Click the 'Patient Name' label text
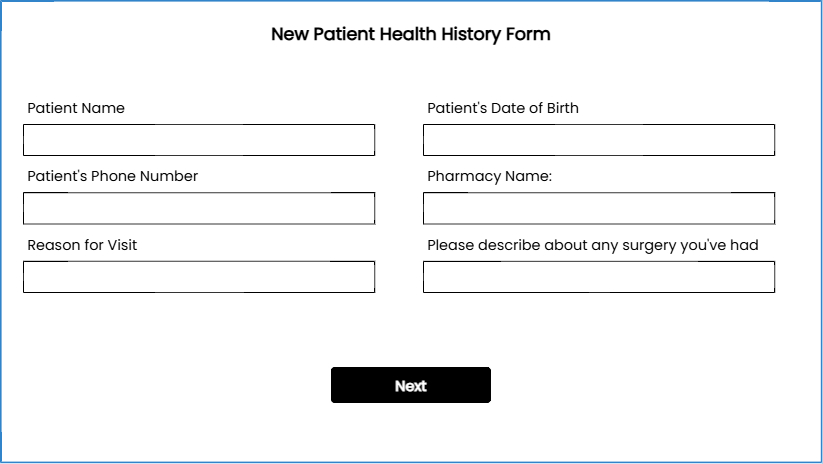This screenshot has width=823, height=464. [76, 108]
